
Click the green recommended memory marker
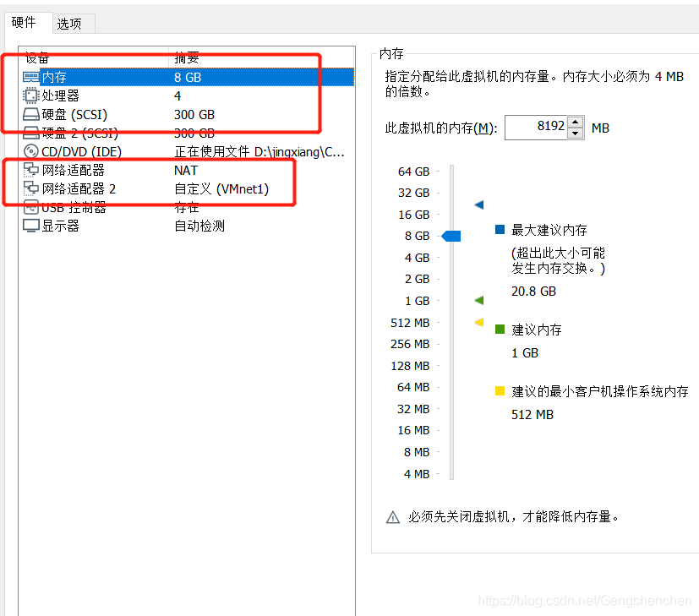(479, 301)
